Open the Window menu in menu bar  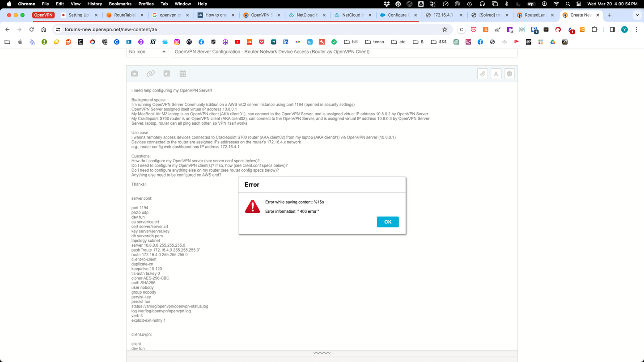[x=182, y=4]
